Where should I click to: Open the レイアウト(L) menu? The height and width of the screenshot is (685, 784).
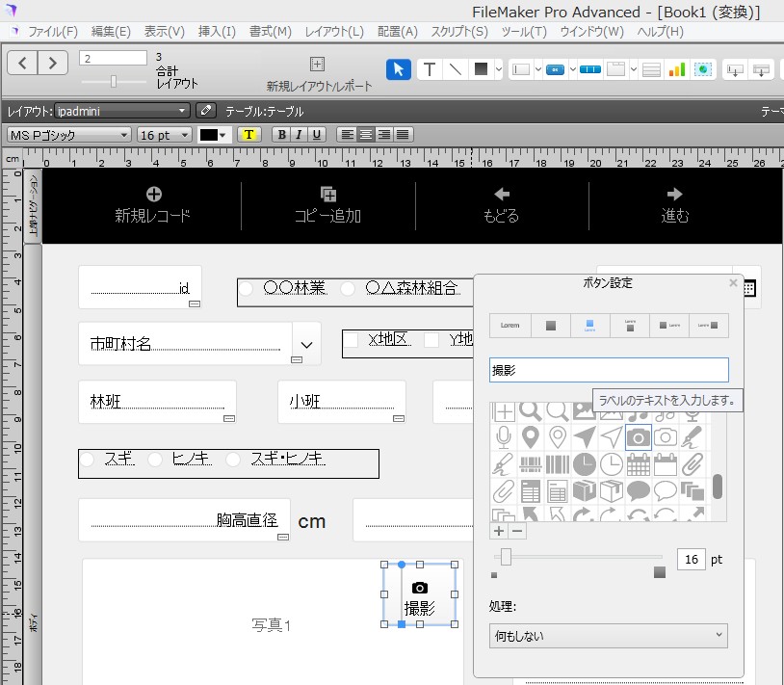[x=334, y=32]
